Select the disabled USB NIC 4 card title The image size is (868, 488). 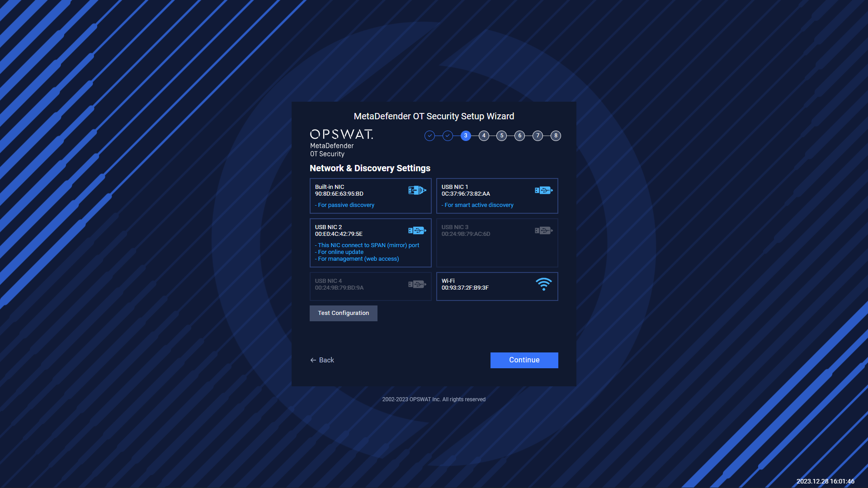(328, 281)
